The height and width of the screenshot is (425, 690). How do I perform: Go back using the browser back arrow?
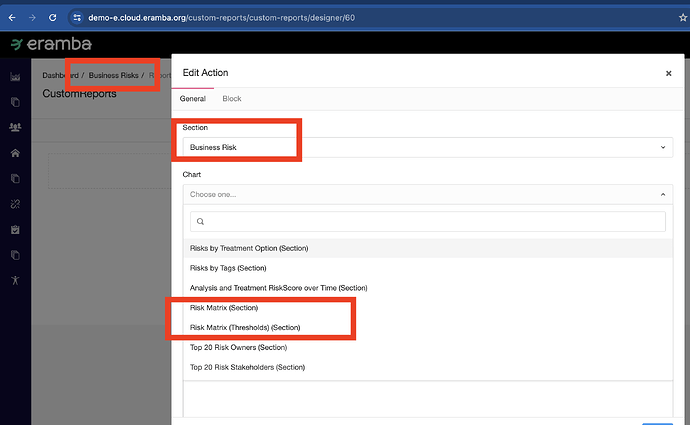[12, 18]
